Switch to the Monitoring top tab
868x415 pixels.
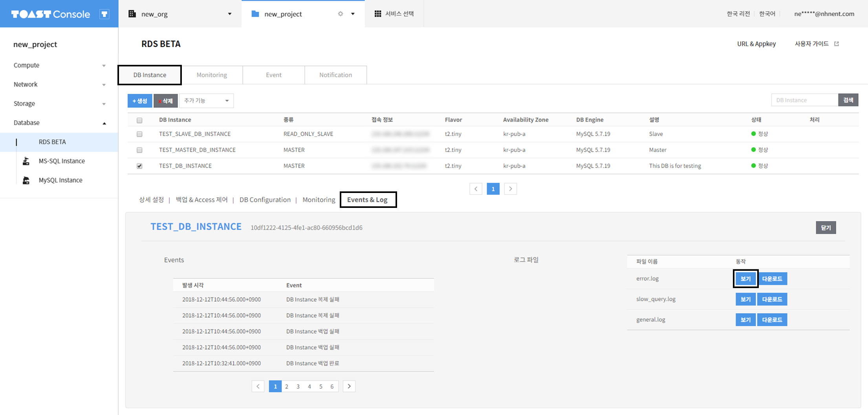(212, 75)
